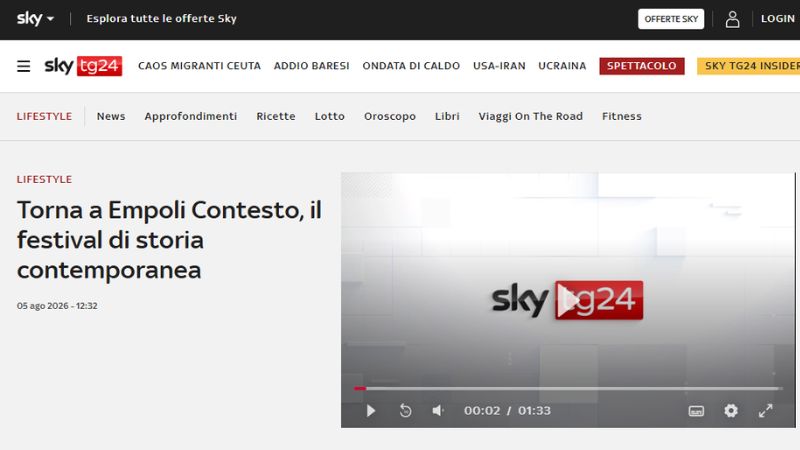The height and width of the screenshot is (450, 800).
Task: Enter video fullscreen mode
Action: tap(766, 411)
